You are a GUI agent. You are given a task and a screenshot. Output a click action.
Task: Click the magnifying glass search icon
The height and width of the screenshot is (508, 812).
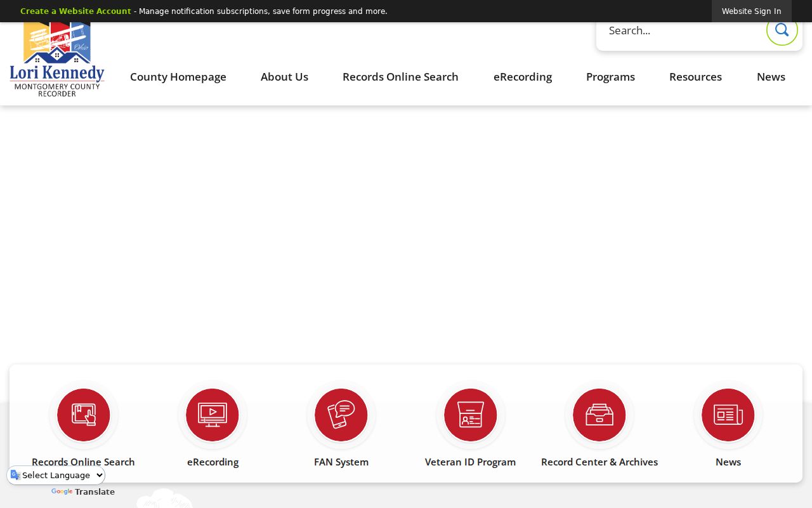tap(782, 30)
